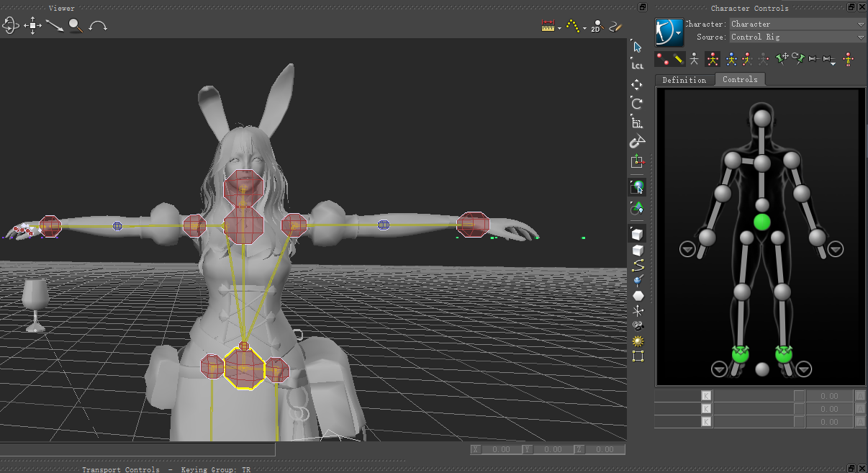Click the red-dotted stance pose figure icon
This screenshot has width=868, height=473.
849,59
